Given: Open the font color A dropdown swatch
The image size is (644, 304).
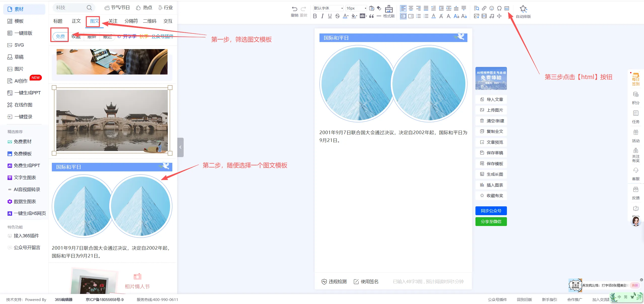Looking at the screenshot, I should (x=346, y=16).
